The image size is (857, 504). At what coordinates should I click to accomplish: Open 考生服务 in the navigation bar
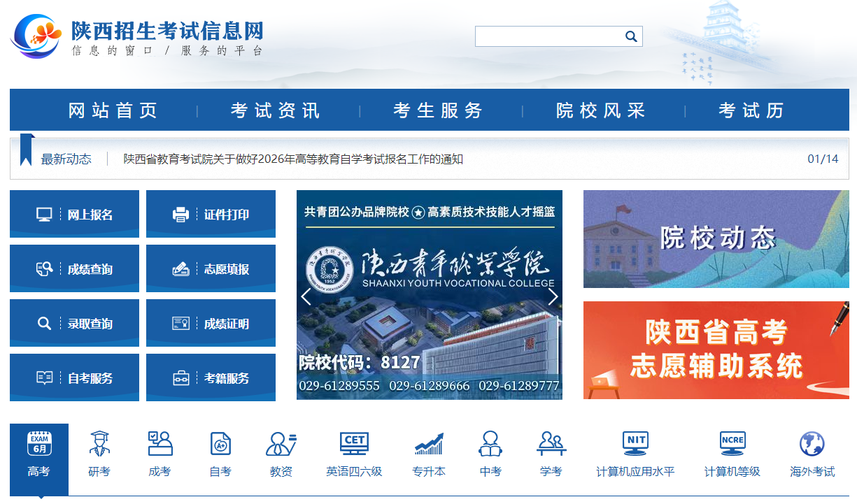(438, 110)
